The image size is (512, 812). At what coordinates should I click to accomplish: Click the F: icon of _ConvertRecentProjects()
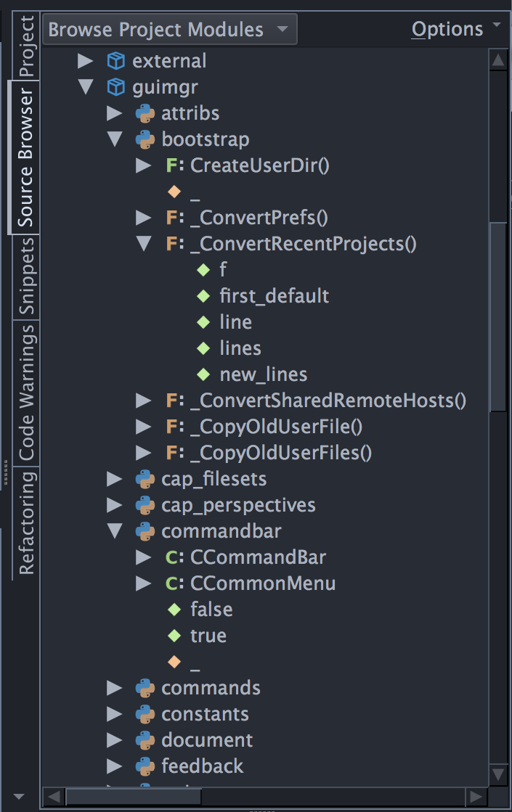tap(174, 244)
